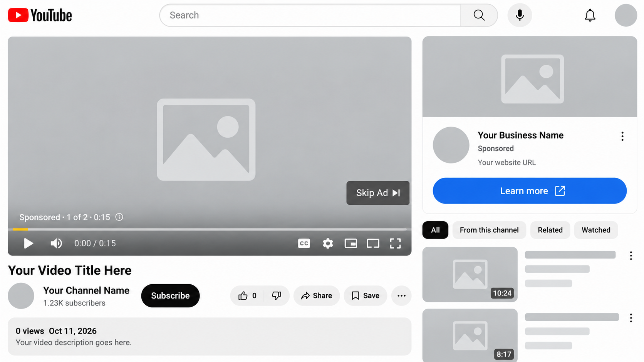Enable miniplayer mode

coord(351,243)
